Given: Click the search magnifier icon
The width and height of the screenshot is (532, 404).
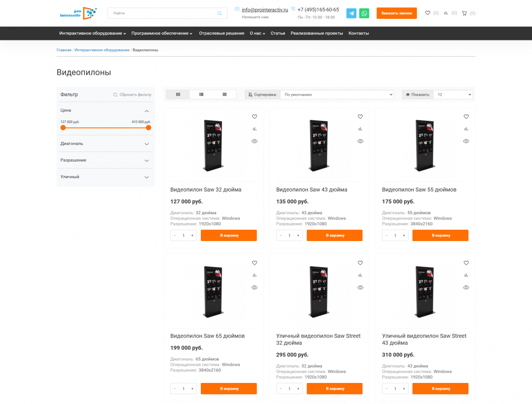Looking at the screenshot, I should pyautogui.click(x=220, y=13).
